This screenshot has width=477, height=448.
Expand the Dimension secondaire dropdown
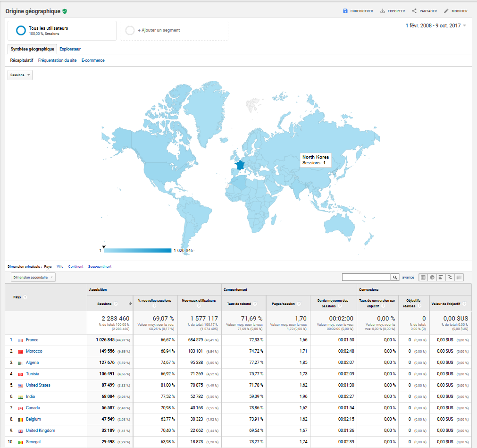coord(32,278)
